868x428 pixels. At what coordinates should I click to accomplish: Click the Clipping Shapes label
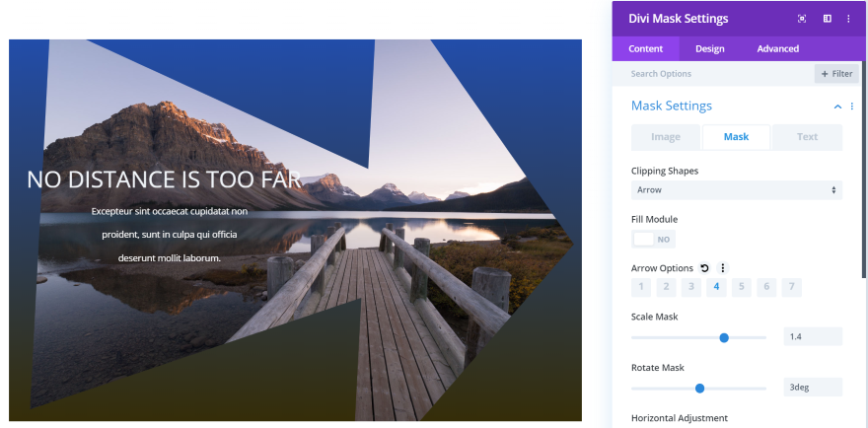664,171
